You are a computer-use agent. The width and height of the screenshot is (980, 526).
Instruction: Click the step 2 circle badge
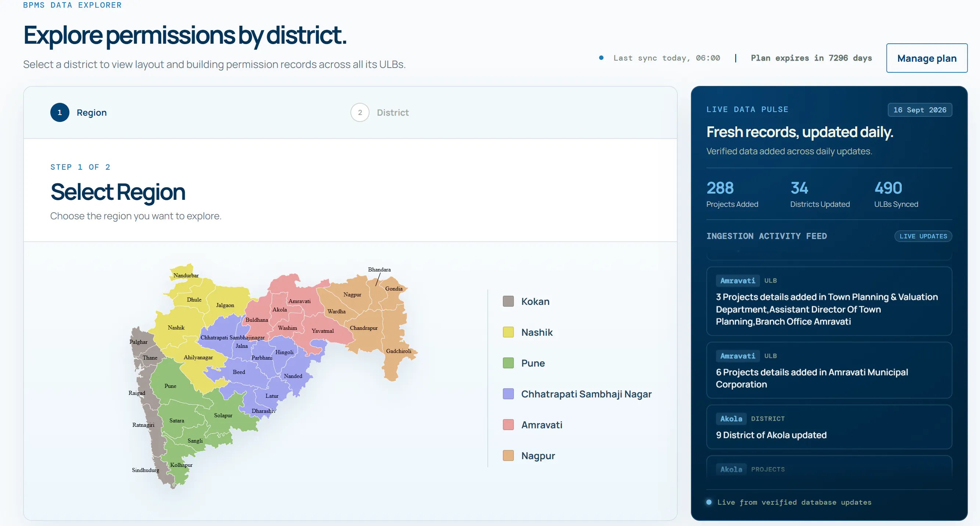pos(360,112)
